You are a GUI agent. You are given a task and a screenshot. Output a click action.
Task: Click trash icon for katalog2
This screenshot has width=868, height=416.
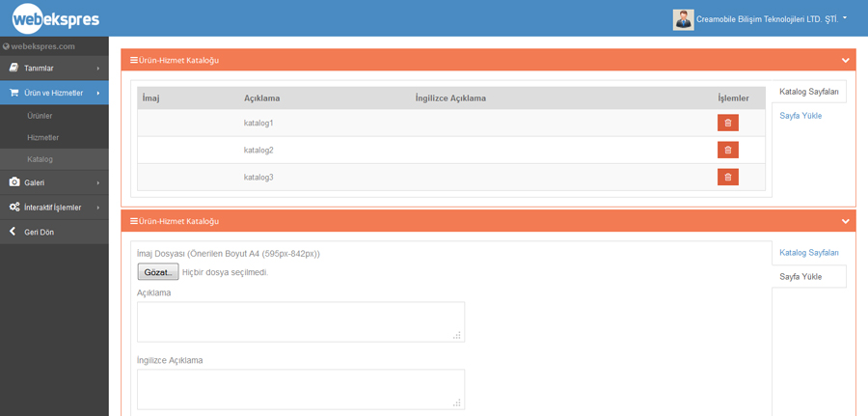tap(727, 150)
